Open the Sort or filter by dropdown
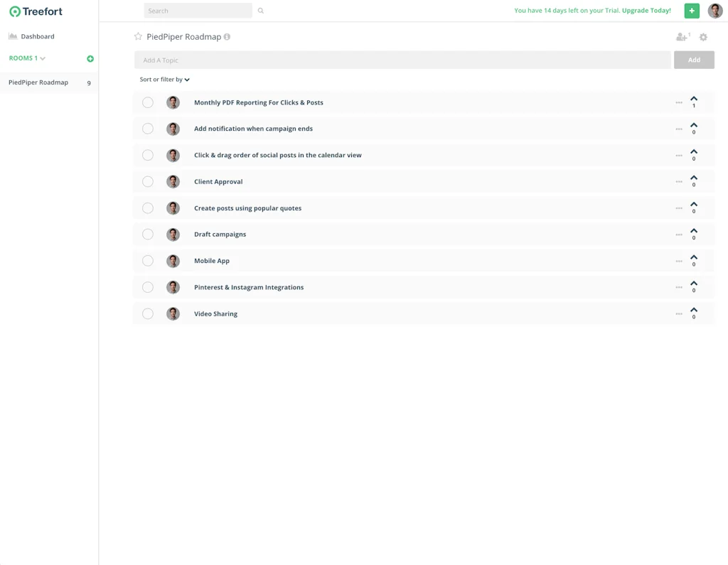The image size is (728, 565). 164,80
